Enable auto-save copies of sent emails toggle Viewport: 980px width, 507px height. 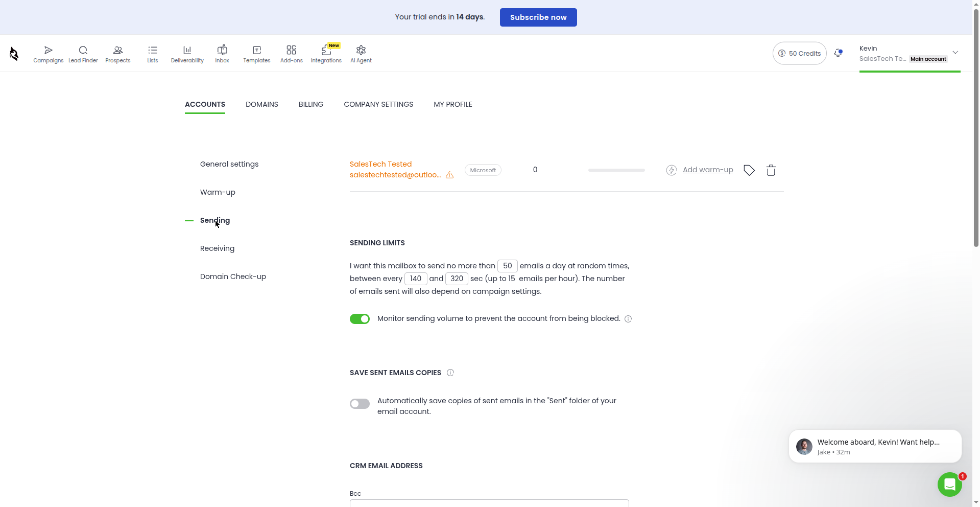360,404
